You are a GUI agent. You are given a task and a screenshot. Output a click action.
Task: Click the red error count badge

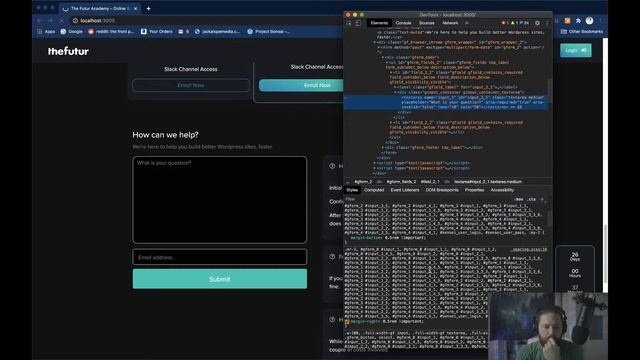point(505,23)
